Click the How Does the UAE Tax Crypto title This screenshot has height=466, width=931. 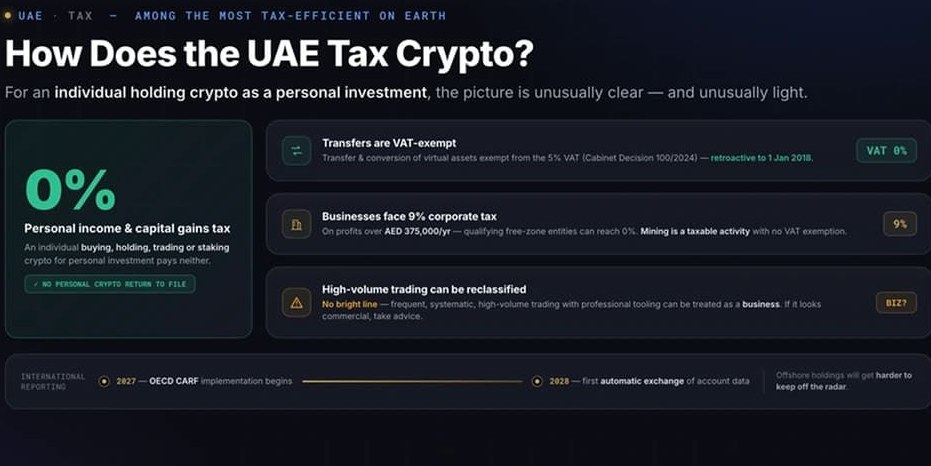pyautogui.click(x=269, y=53)
